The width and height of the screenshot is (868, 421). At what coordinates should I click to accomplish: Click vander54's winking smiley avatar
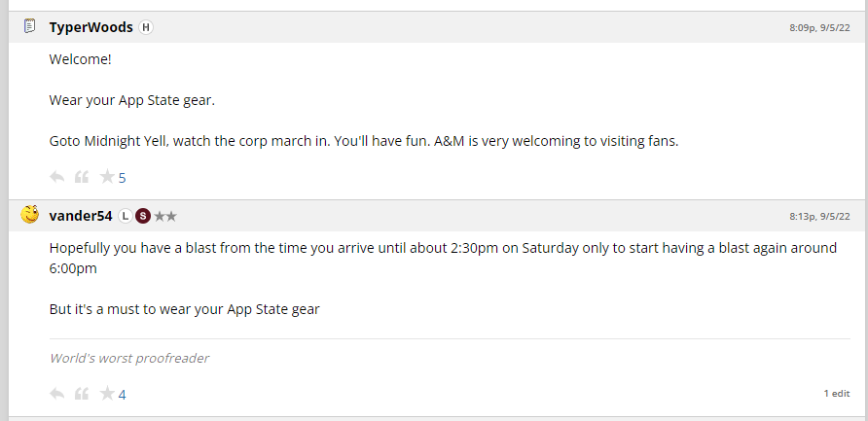30,215
